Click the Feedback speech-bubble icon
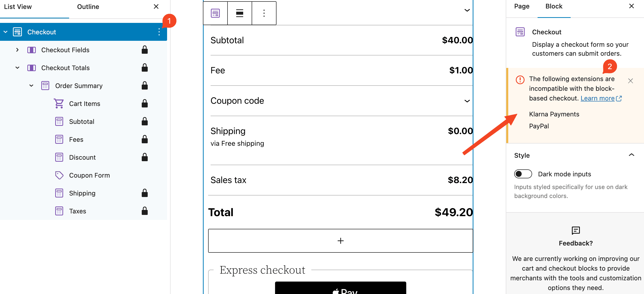 (x=576, y=230)
